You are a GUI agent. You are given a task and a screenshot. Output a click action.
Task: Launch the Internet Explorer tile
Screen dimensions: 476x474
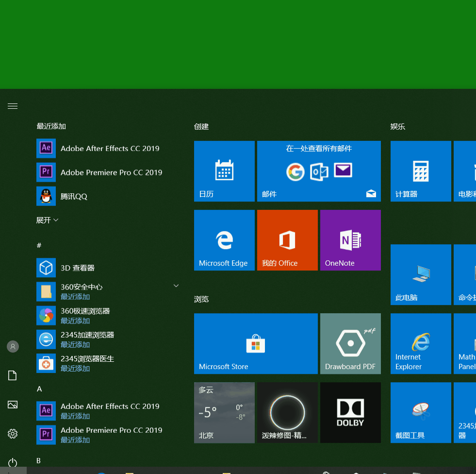(421, 344)
